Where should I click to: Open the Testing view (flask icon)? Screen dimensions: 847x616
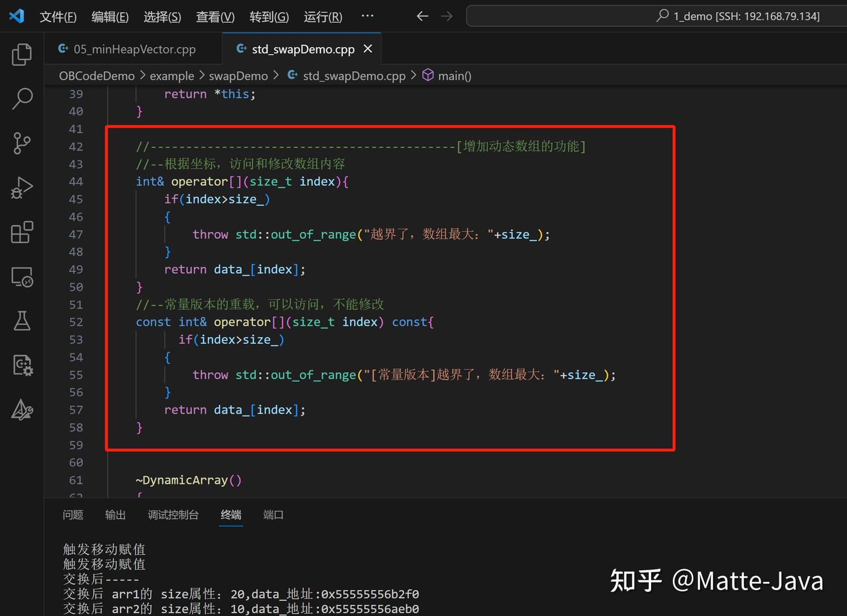pyautogui.click(x=22, y=321)
